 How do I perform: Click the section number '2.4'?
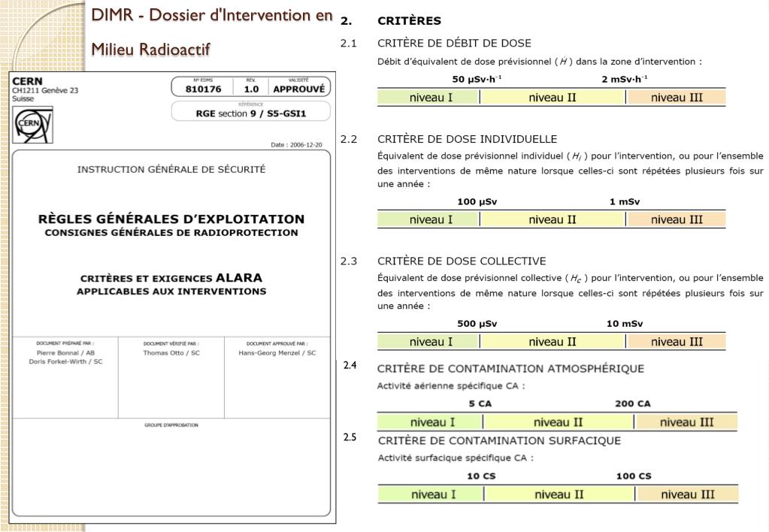tap(350, 365)
